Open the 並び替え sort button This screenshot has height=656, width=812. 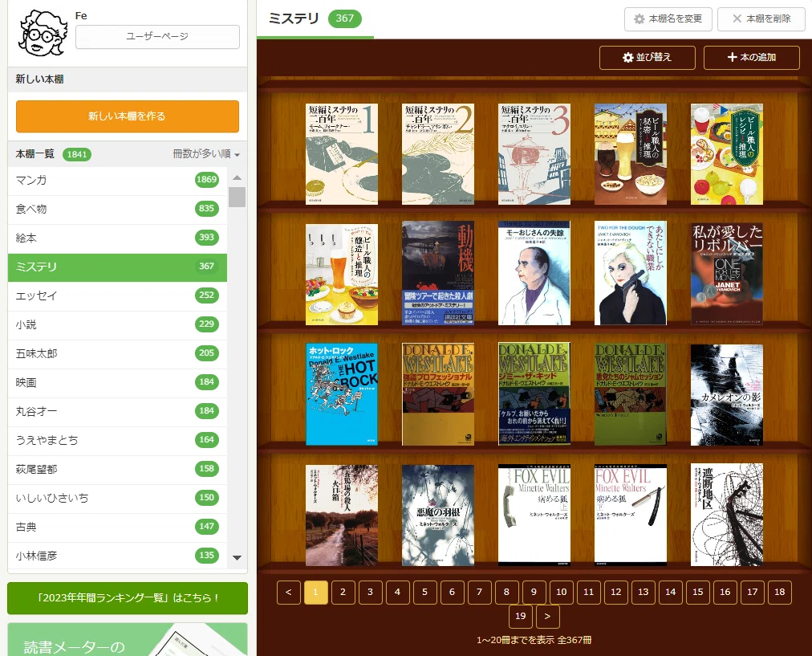(648, 58)
